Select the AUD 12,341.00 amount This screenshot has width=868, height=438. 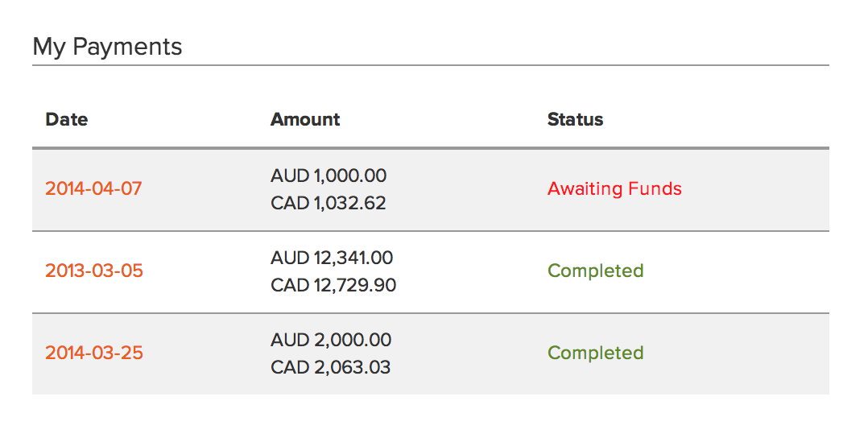pyautogui.click(x=332, y=258)
